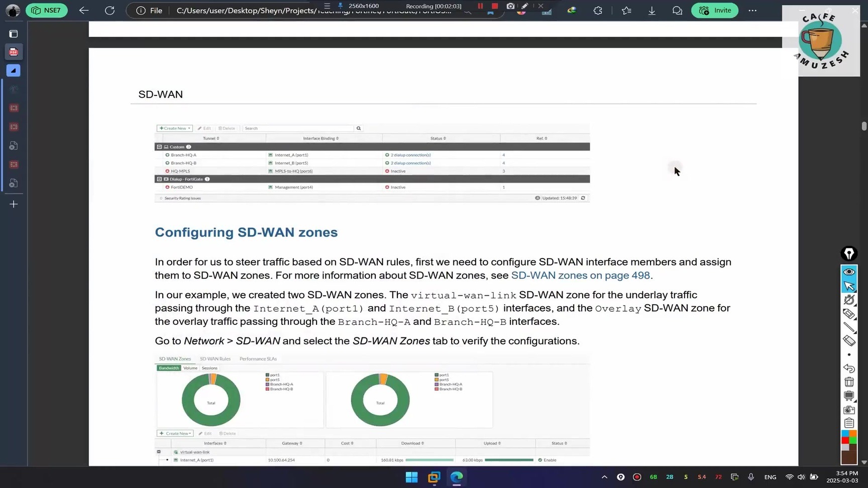Select the eraser tool

point(849,341)
